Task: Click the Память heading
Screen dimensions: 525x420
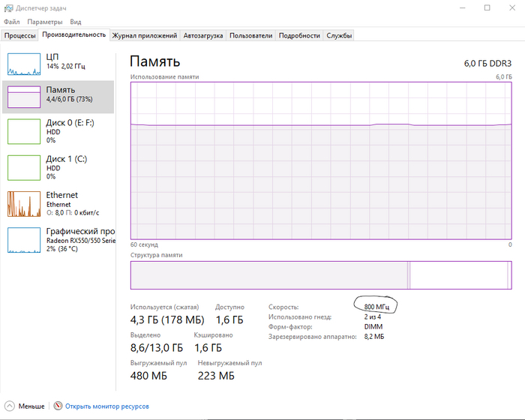Action: pos(155,61)
